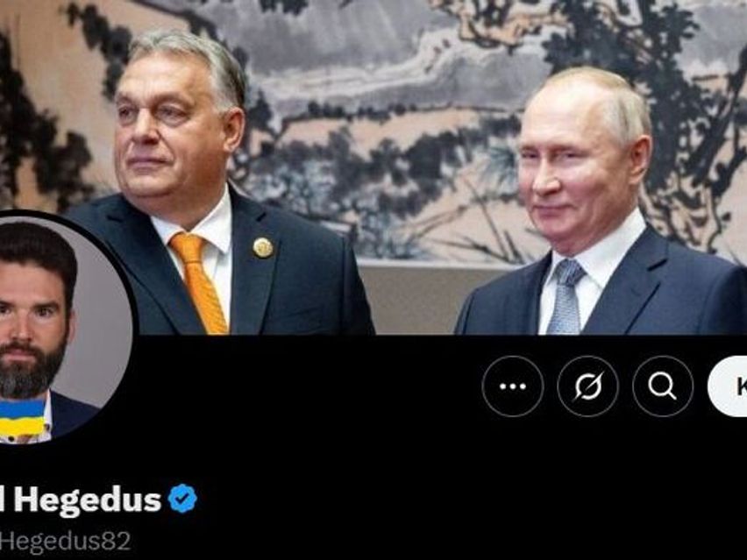Click the gold lapel pin on suit

pos(263,248)
